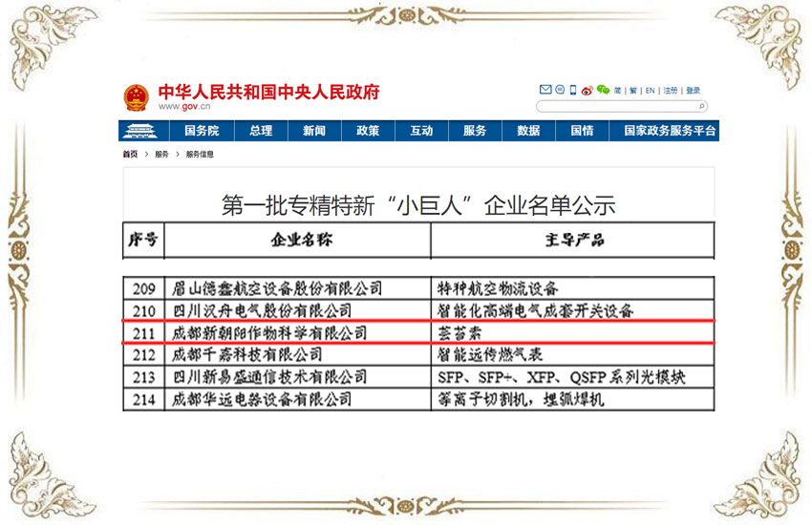The width and height of the screenshot is (812, 525).
Task: Click the 服务信息 breadcrumb link
Action: [200, 154]
